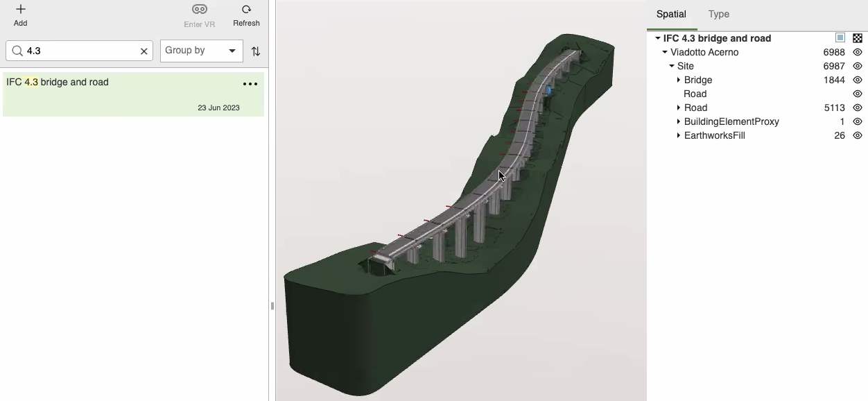The height and width of the screenshot is (401, 868).
Task: Collapse the Site node
Action: click(x=672, y=67)
